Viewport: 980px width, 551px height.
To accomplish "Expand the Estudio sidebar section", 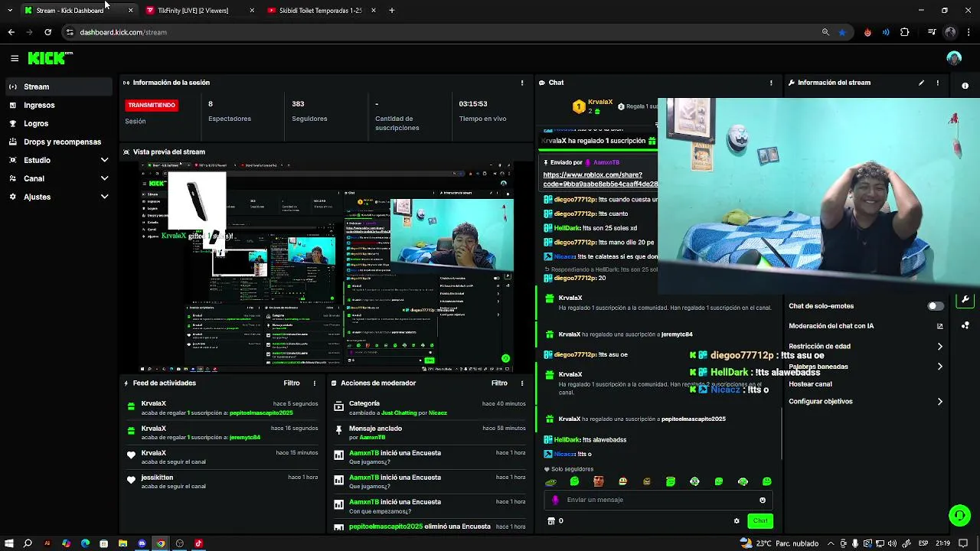I will click(x=59, y=160).
